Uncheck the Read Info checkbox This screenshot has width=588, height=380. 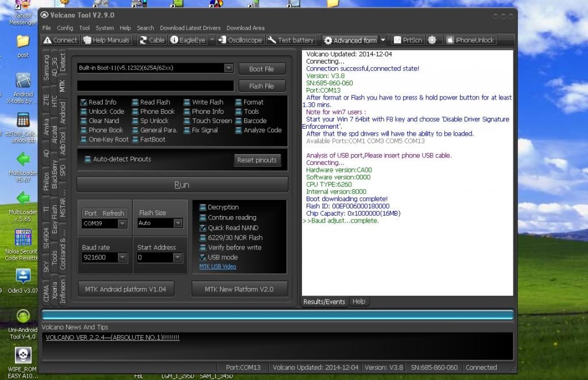(x=84, y=102)
